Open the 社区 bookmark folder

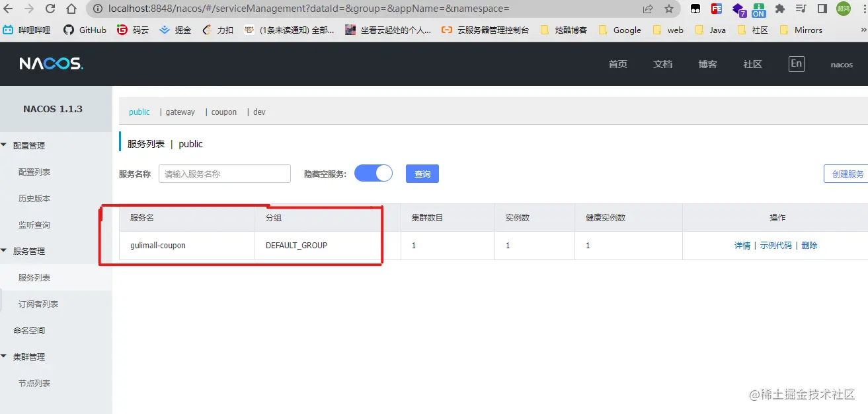[752, 30]
